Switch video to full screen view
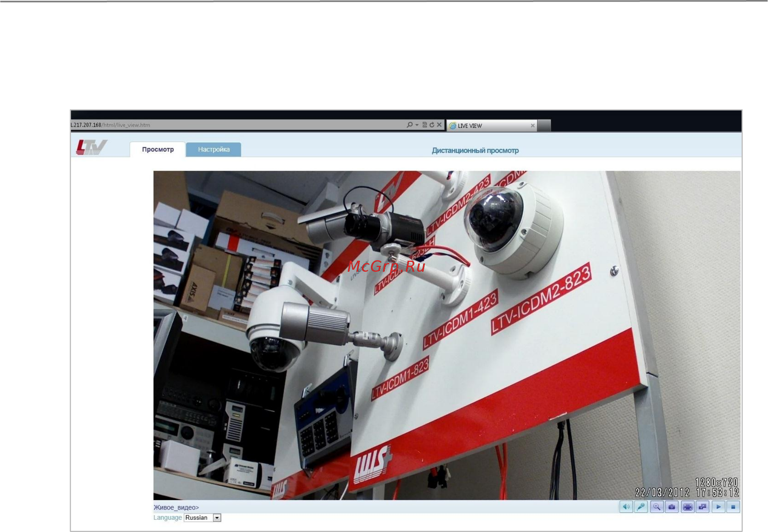Screen dimensions: 768x532 click(x=688, y=507)
